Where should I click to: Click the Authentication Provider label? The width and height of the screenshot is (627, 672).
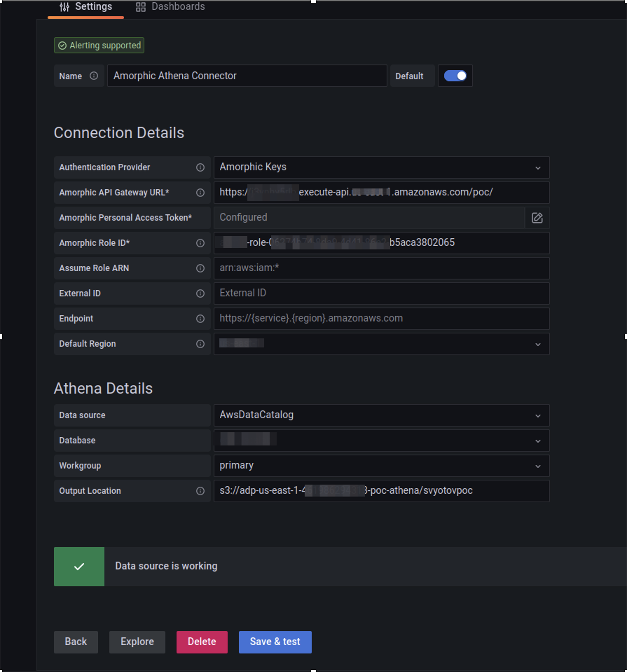[104, 167]
